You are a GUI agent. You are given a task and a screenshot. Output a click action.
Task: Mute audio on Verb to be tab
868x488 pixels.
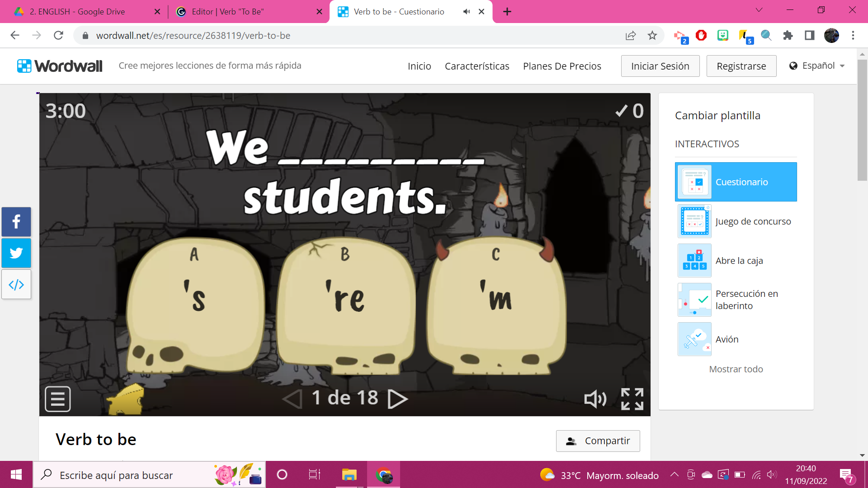pos(466,12)
